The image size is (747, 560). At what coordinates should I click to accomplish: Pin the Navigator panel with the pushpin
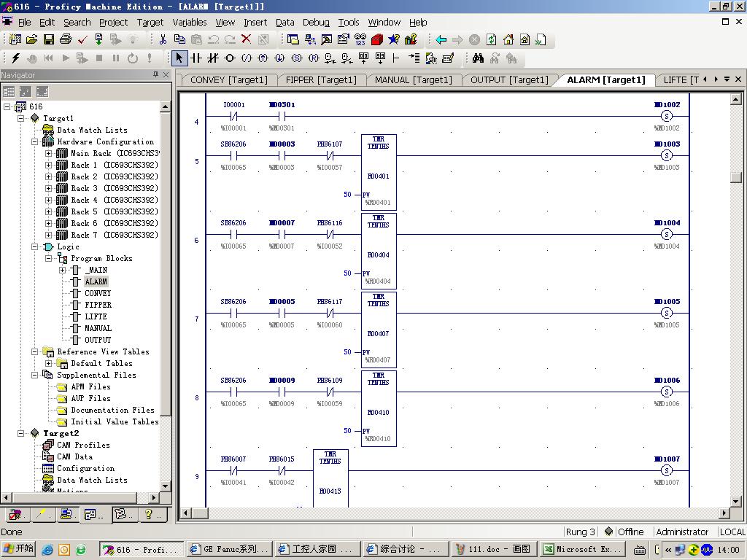(x=155, y=75)
